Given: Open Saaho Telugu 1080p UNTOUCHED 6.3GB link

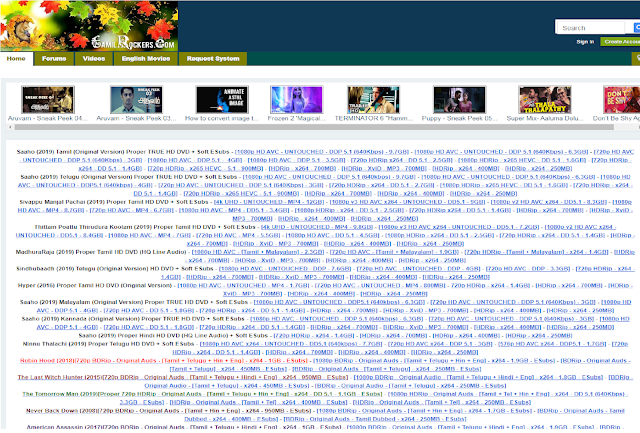Looking at the screenshot, I should click(x=508, y=177).
